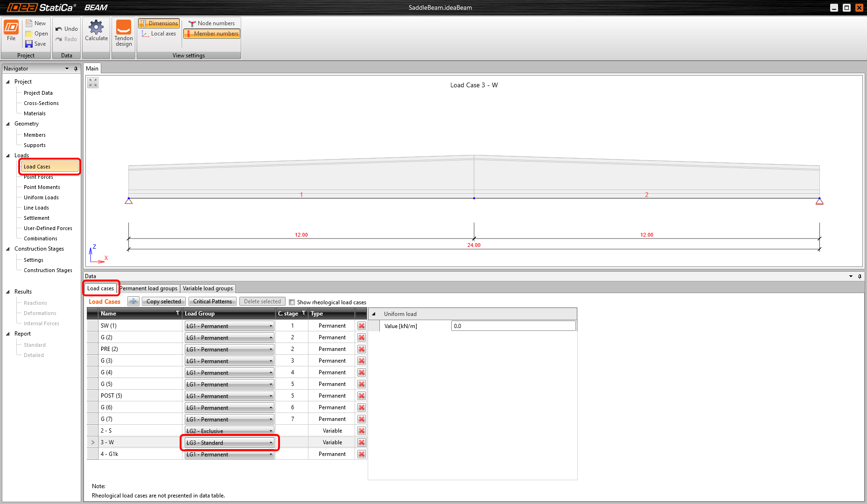Filter the Name column

(x=177, y=313)
